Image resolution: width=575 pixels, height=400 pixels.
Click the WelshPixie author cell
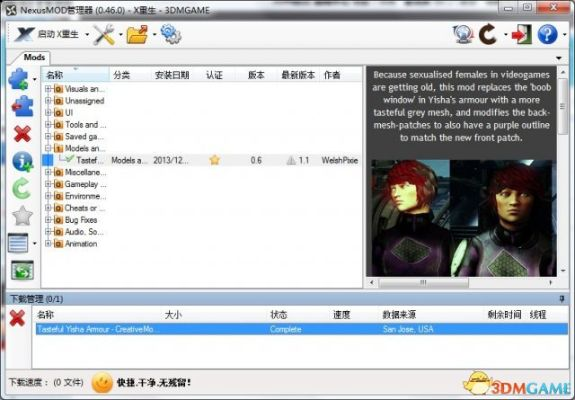click(340, 160)
